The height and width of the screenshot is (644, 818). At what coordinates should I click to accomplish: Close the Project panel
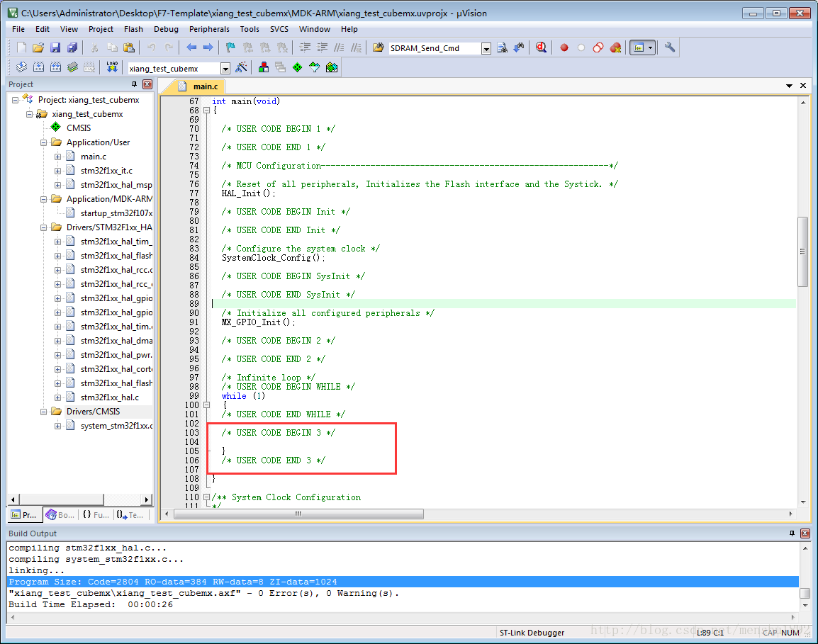click(x=147, y=84)
